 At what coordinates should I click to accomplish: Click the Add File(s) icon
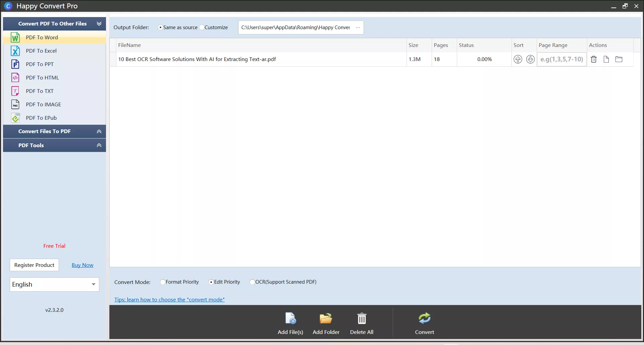point(290,318)
